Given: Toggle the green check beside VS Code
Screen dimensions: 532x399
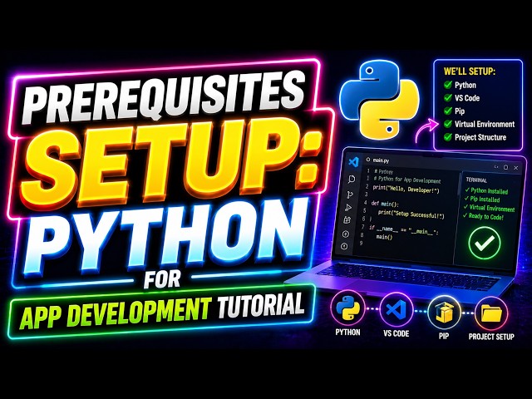Looking at the screenshot, I should click(x=448, y=98).
